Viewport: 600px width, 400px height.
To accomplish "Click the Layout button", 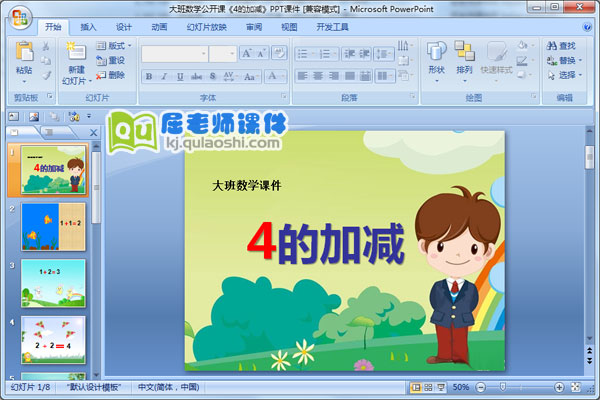I will 114,46.
